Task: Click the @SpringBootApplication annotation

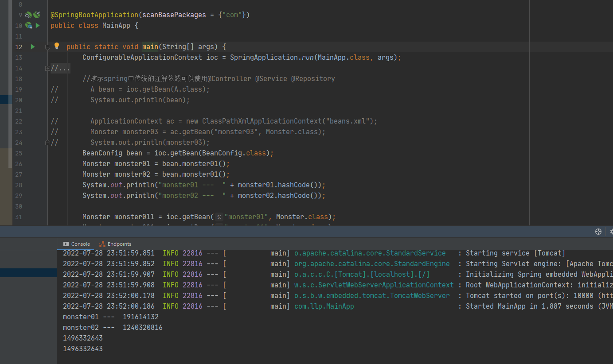Action: (x=94, y=15)
